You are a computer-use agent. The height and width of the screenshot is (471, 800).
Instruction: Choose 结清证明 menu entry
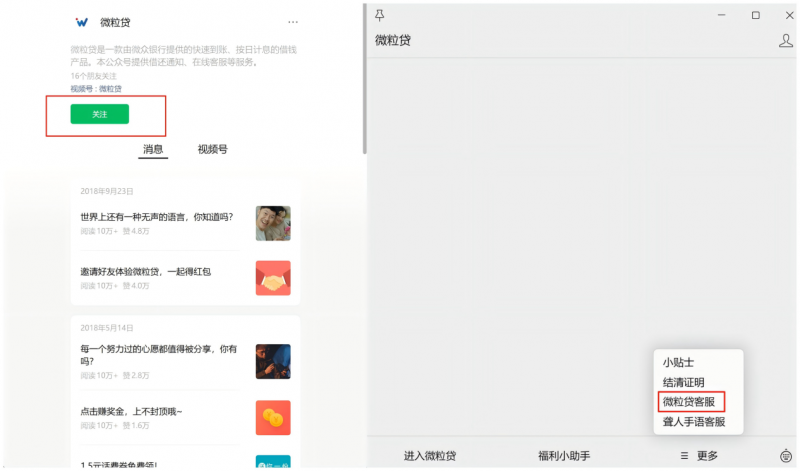click(x=683, y=382)
